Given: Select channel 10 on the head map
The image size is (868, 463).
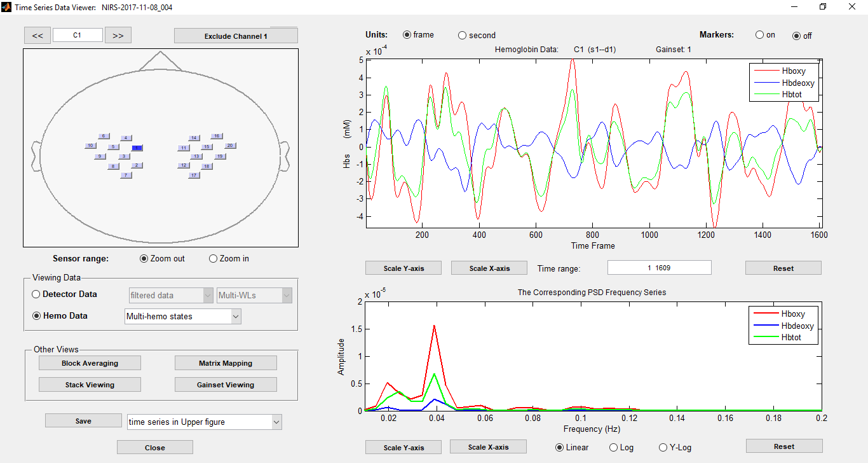Looking at the screenshot, I should pos(90,145).
